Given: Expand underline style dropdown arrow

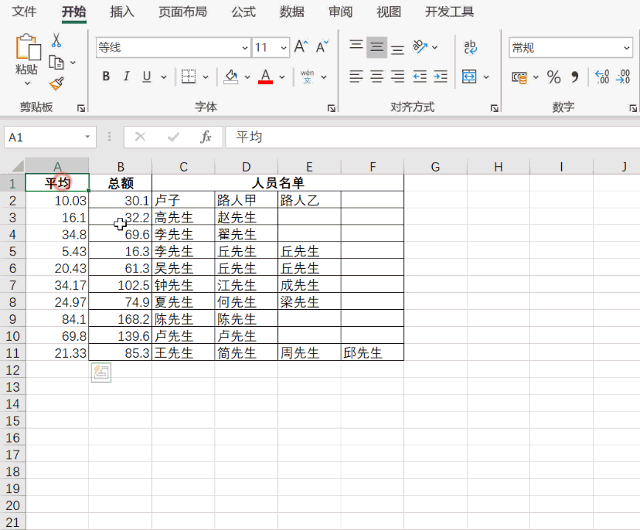Looking at the screenshot, I should [164, 77].
